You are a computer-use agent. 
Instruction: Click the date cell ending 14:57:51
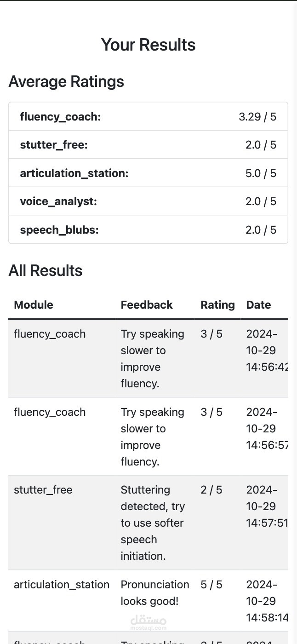267,506
